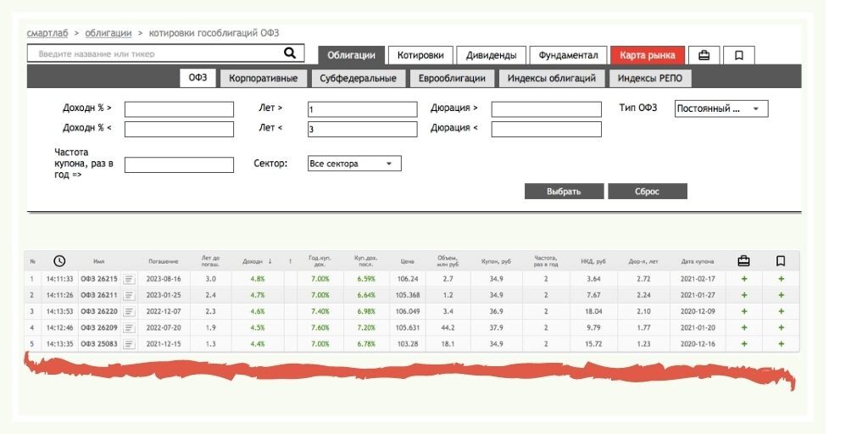Sort by Доходн column down arrow
This screenshot has height=434, width=868.
[x=270, y=261]
